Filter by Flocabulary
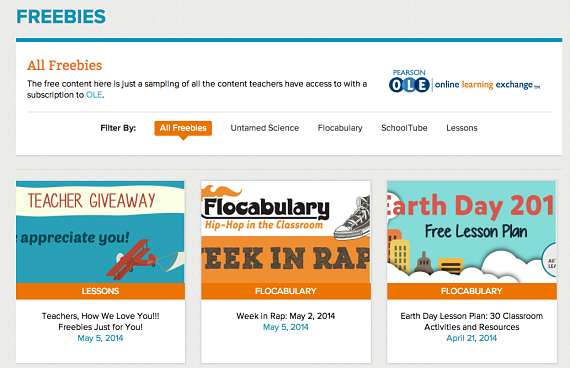 (340, 128)
